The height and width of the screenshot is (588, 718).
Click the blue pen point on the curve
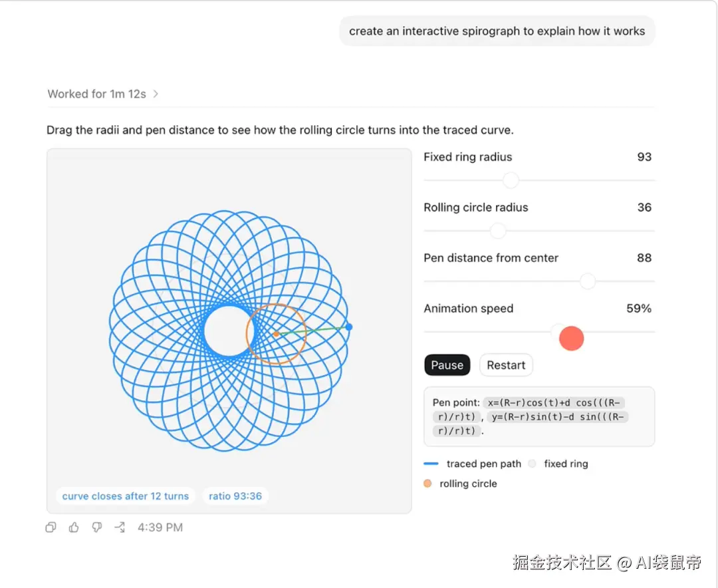[x=349, y=327]
